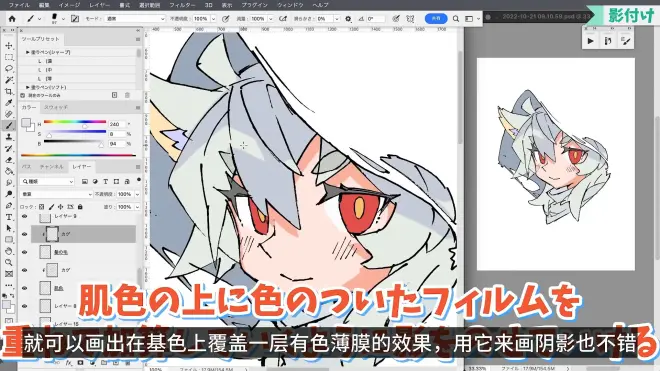Select the Hand tool
The height and width of the screenshot is (371, 660).
tap(9, 251)
